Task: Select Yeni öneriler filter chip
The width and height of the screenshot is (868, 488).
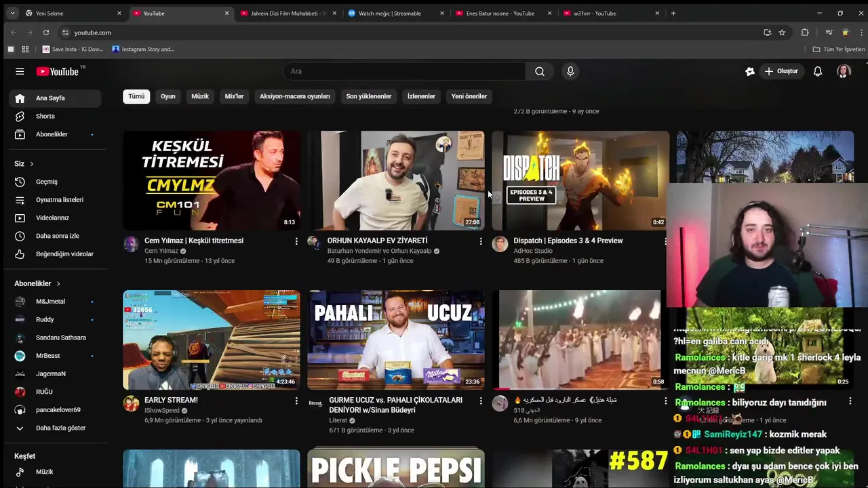Action: tap(469, 96)
